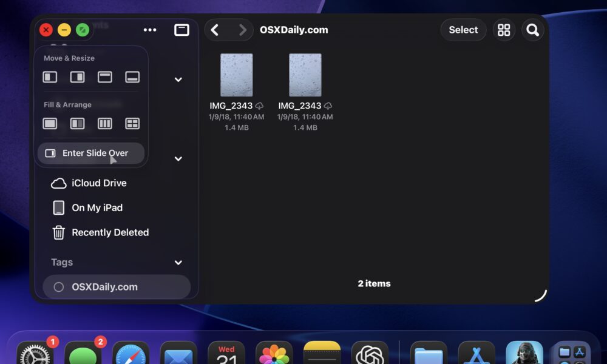Collapse the Tags section chevron

coord(178,263)
